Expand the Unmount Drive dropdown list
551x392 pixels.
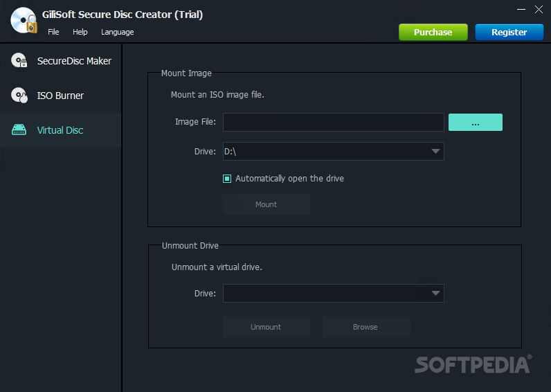click(333, 293)
